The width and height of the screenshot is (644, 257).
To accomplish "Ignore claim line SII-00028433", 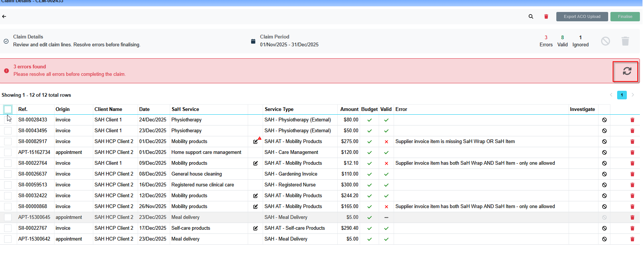I will coord(604,120).
